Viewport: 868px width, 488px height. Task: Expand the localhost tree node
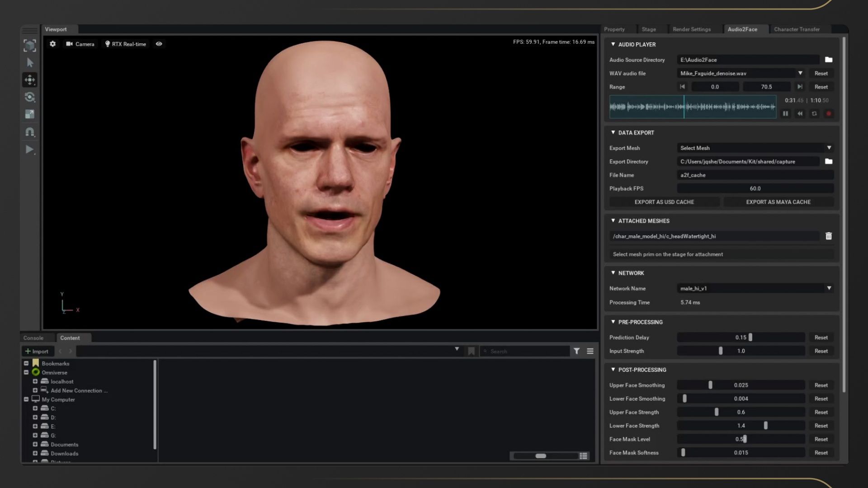click(35, 381)
